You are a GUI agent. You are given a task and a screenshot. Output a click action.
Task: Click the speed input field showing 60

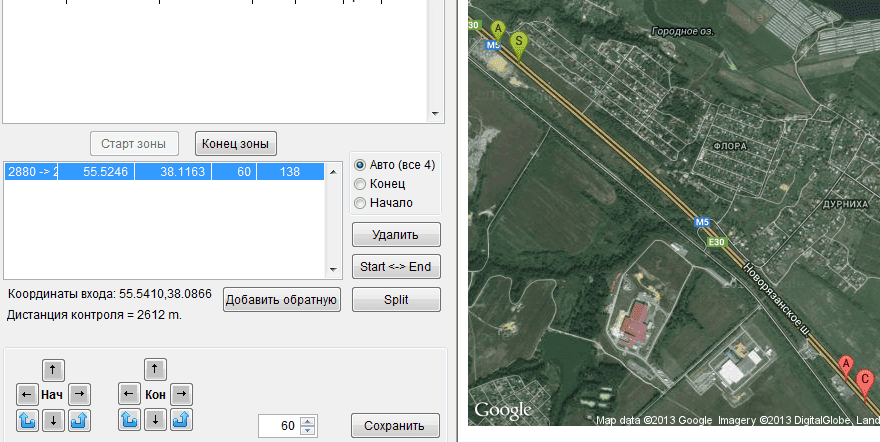tap(278, 426)
